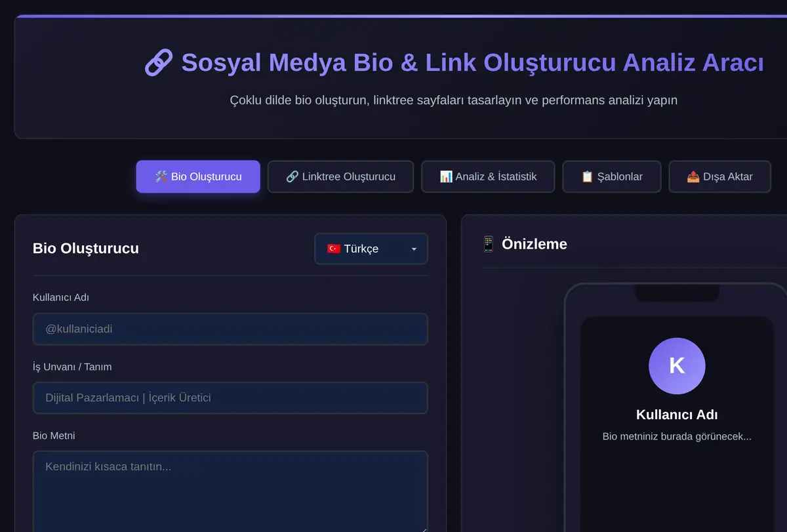
Task: Go to the Şablonlar tab
Action: click(611, 176)
